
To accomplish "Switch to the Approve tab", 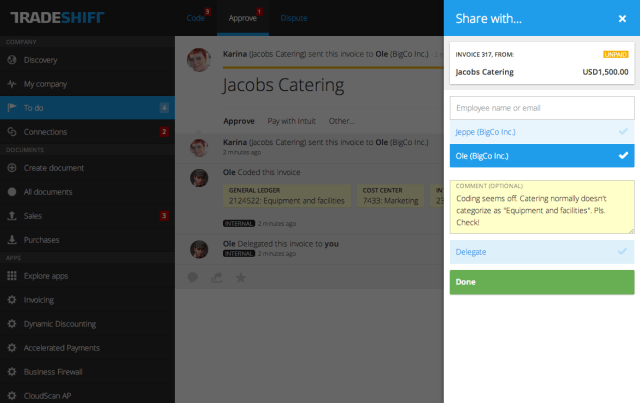I will pyautogui.click(x=243, y=18).
